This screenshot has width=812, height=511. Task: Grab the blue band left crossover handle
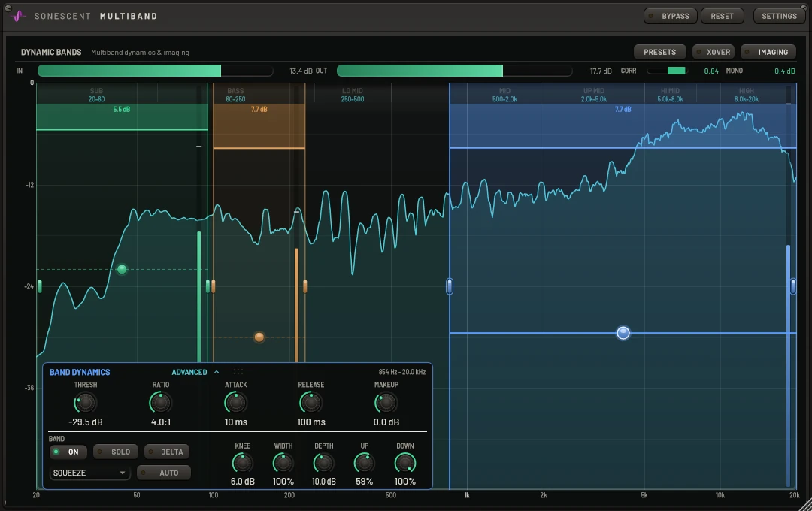(x=450, y=286)
